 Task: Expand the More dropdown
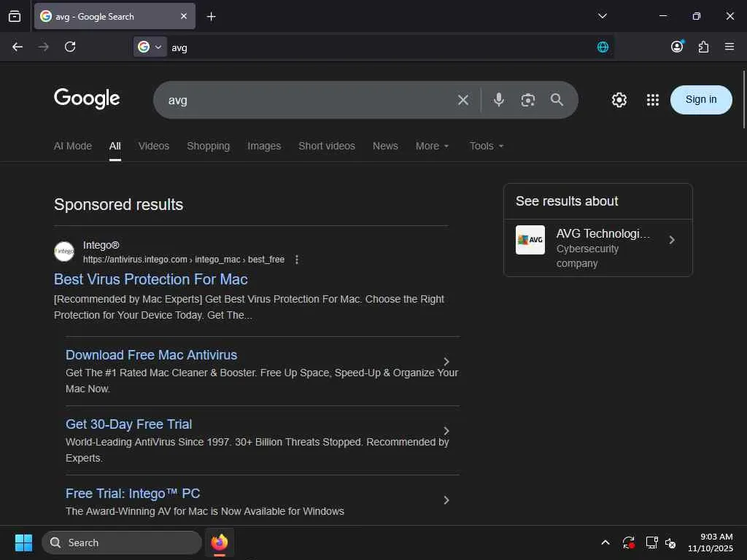(432, 146)
